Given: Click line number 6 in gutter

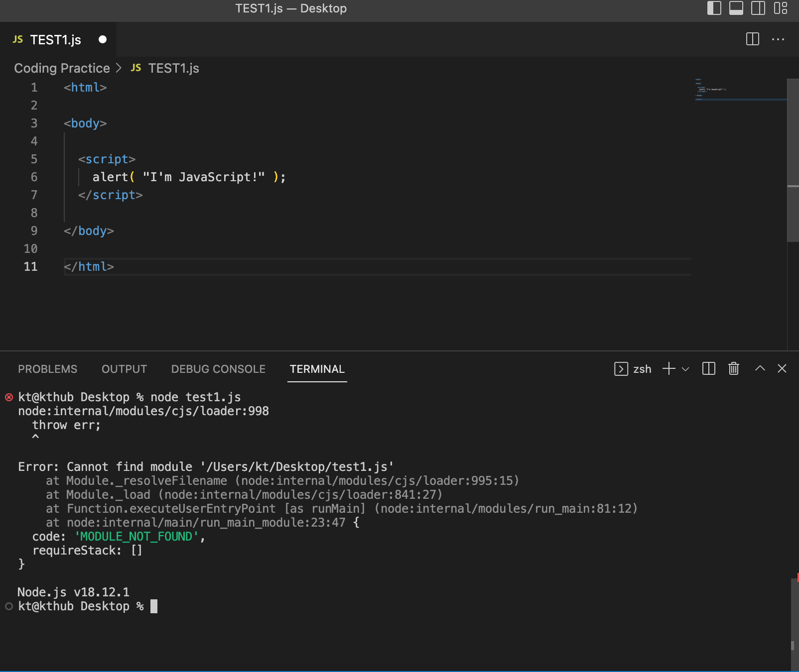Looking at the screenshot, I should (x=34, y=177).
